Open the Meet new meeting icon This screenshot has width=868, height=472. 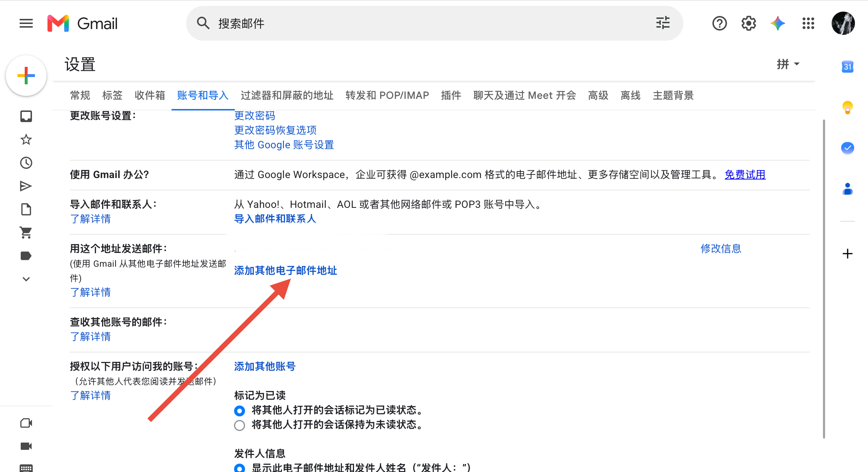(26, 423)
